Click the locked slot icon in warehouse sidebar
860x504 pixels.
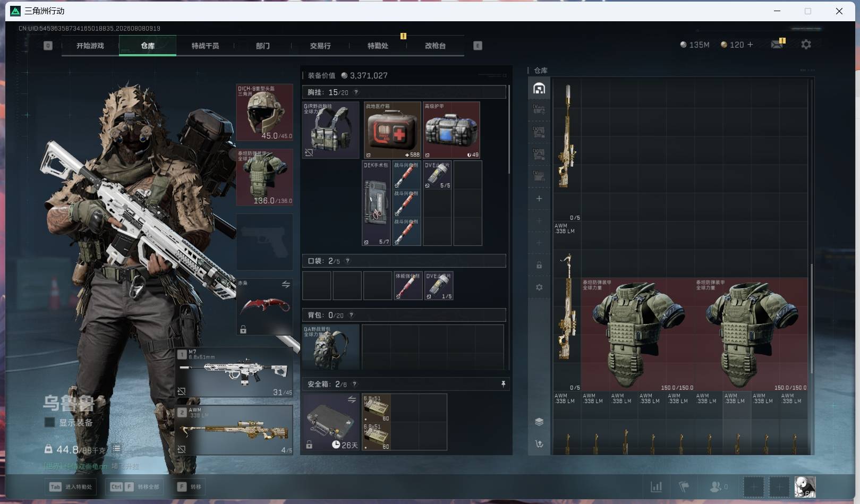(539, 265)
